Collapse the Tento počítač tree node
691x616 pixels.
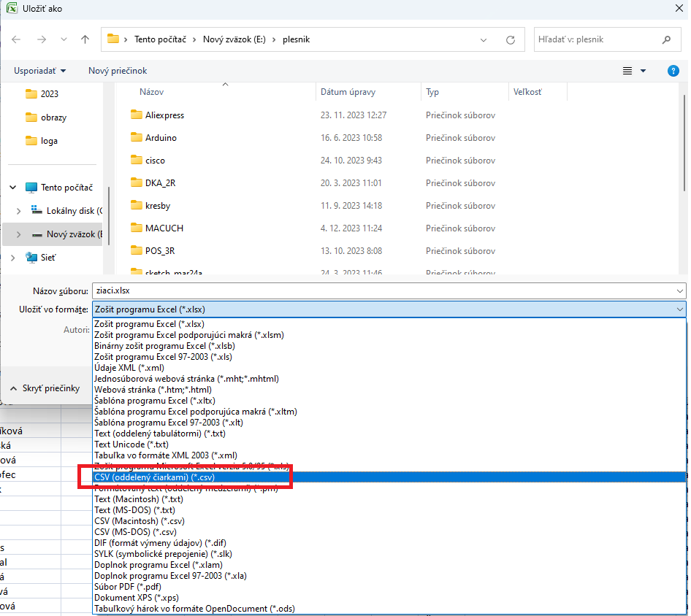click(x=13, y=188)
